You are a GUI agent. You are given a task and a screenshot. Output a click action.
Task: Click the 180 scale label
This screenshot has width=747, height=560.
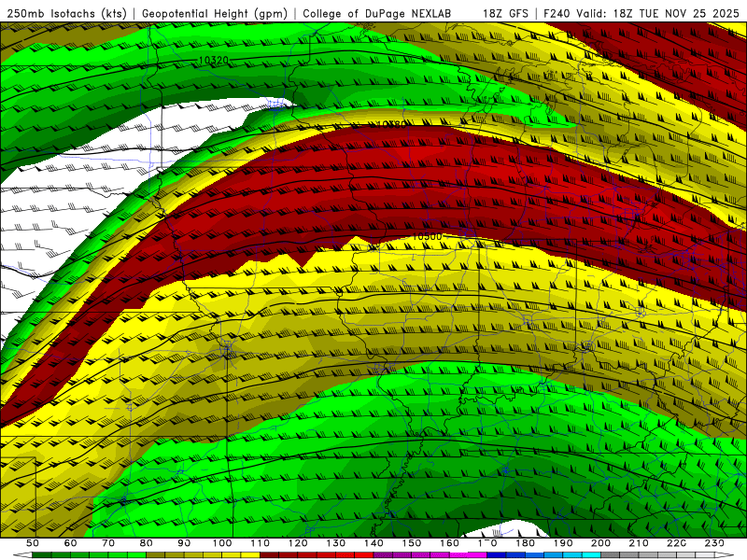pos(525,543)
